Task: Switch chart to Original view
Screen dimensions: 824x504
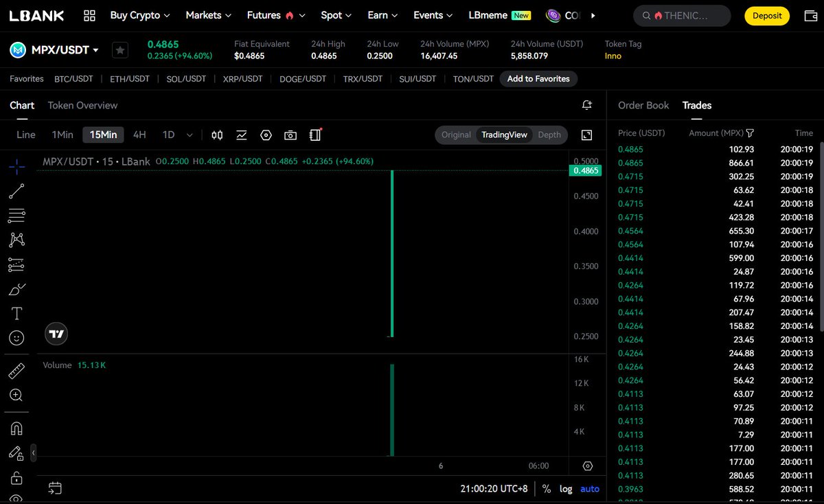Action: [x=456, y=135]
